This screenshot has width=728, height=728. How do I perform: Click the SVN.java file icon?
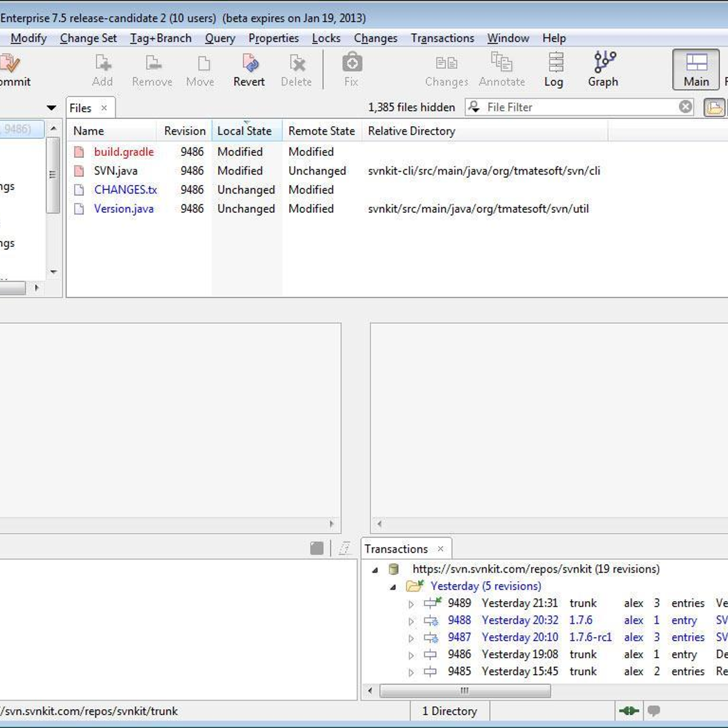click(79, 171)
